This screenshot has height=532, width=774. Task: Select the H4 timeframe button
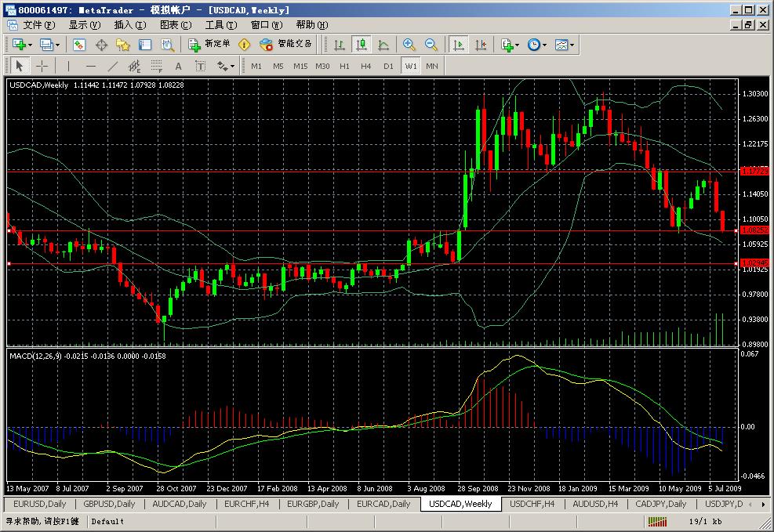[366, 67]
